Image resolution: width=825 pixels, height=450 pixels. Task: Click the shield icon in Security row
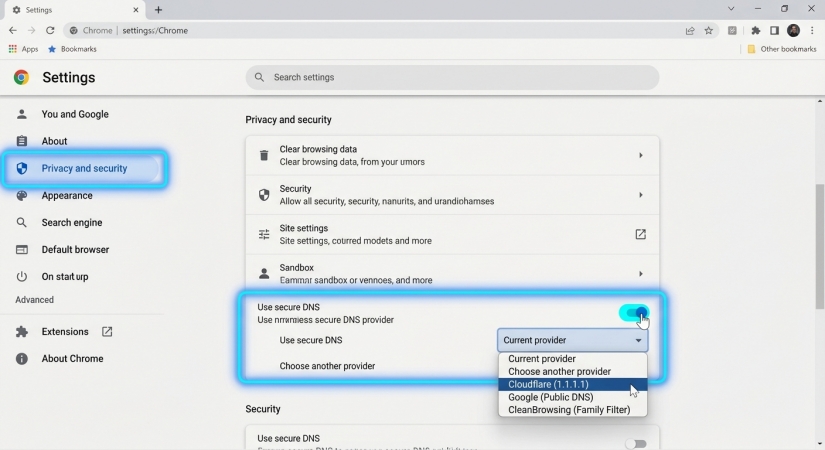pos(264,195)
